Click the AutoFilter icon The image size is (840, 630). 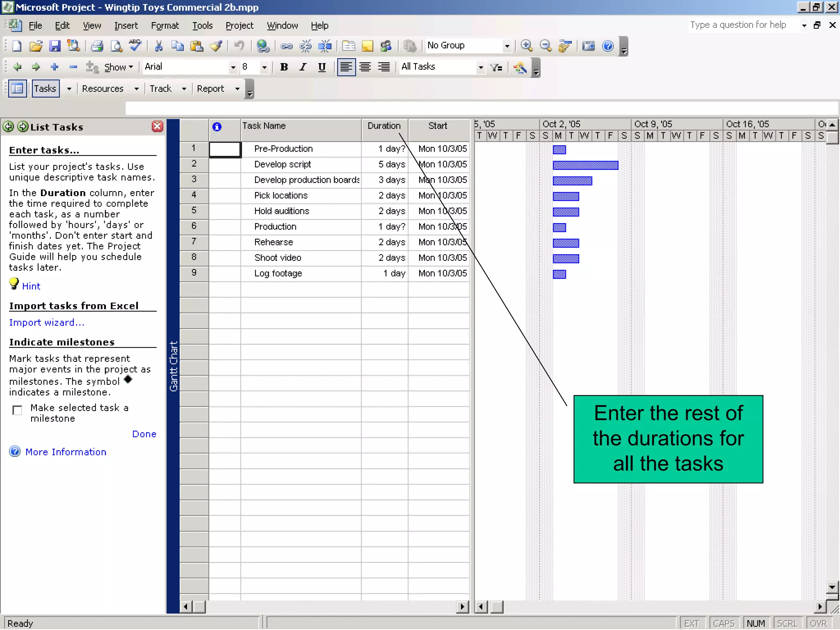(x=496, y=67)
